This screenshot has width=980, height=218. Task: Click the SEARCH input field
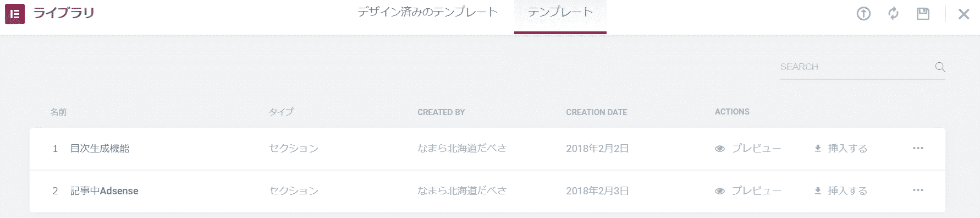(856, 67)
